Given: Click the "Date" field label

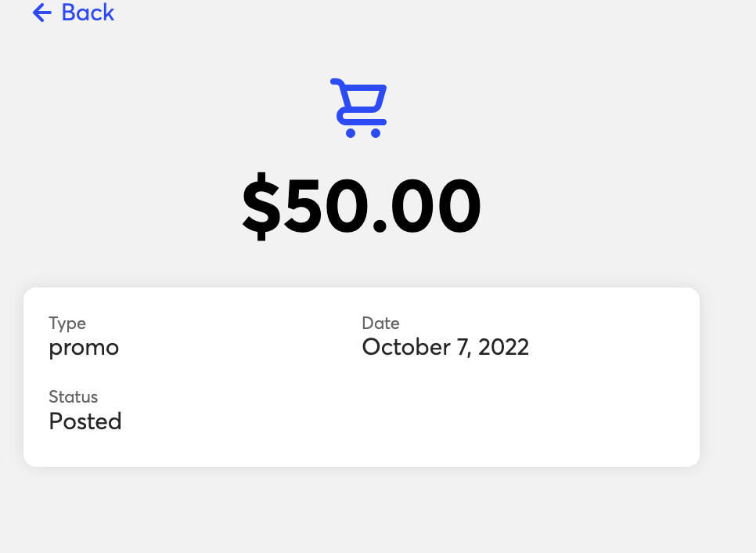Looking at the screenshot, I should (x=380, y=323).
